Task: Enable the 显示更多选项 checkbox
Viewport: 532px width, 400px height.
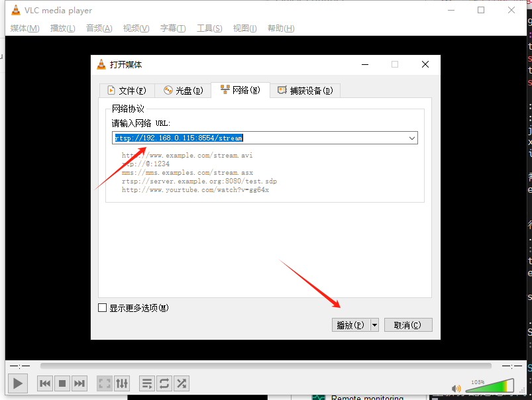Action: [103, 308]
